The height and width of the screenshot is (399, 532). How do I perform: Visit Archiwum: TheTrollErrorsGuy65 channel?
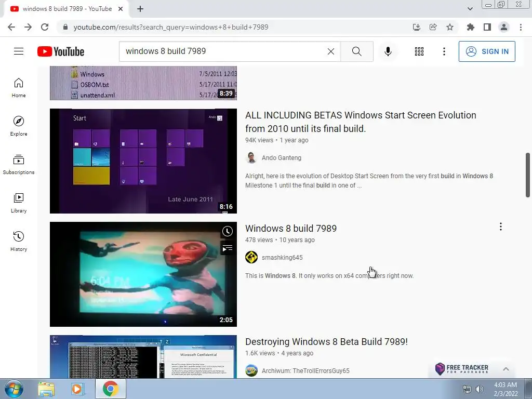[x=305, y=371]
